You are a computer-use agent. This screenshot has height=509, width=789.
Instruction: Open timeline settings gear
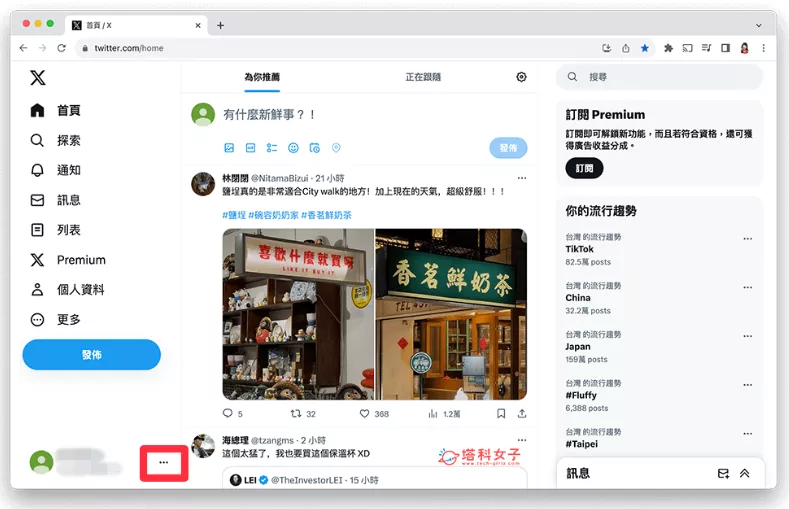click(521, 77)
